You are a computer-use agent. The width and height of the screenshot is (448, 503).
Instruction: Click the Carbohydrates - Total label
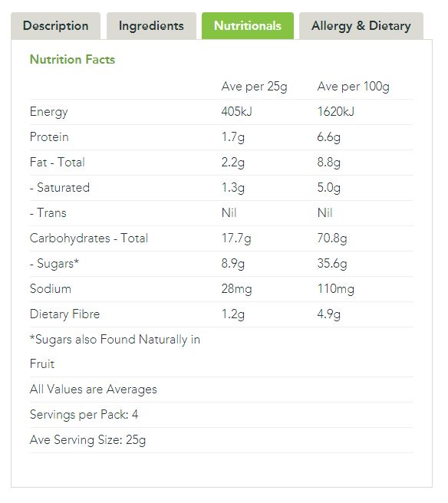(89, 238)
